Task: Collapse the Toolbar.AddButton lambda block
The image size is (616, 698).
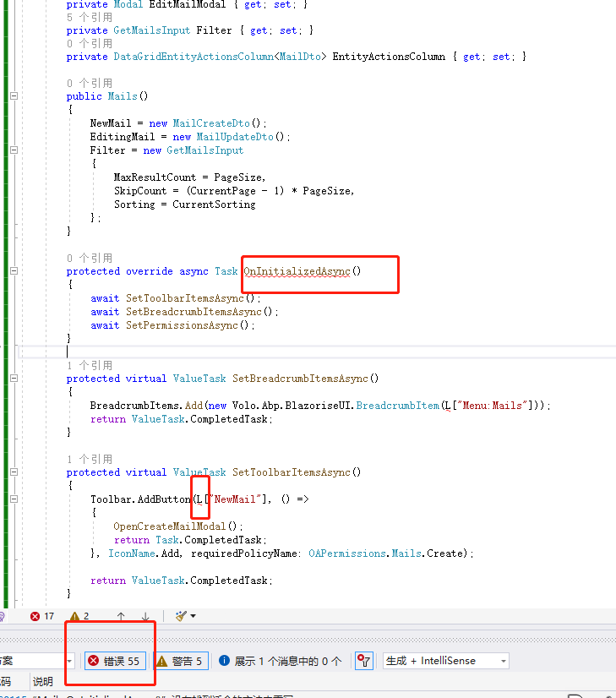Action: 14,499
